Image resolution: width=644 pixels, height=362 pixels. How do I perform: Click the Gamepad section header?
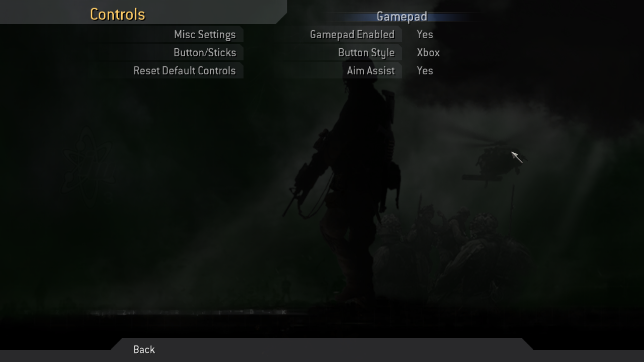point(402,17)
